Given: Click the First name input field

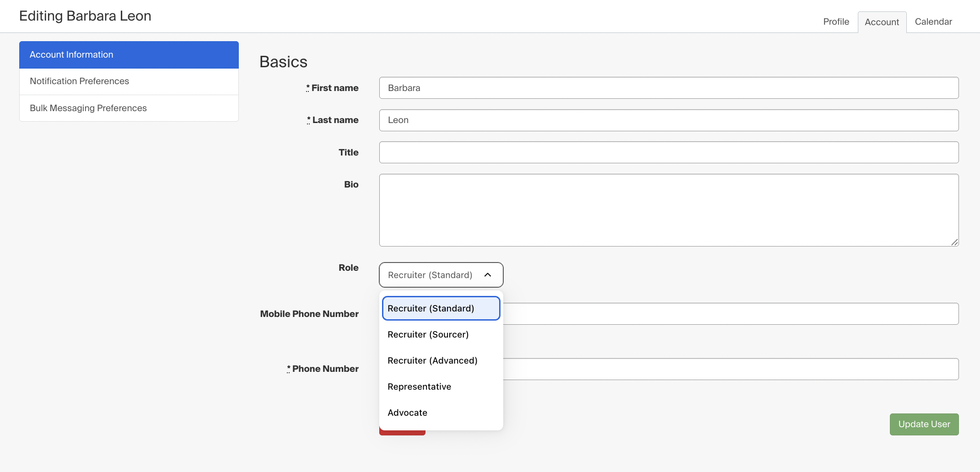Looking at the screenshot, I should click(x=669, y=88).
